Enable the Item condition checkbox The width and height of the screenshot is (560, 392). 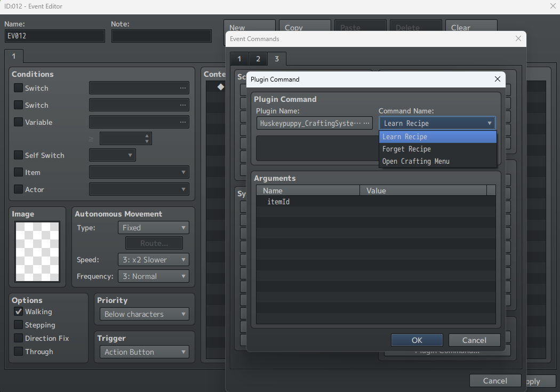click(18, 172)
